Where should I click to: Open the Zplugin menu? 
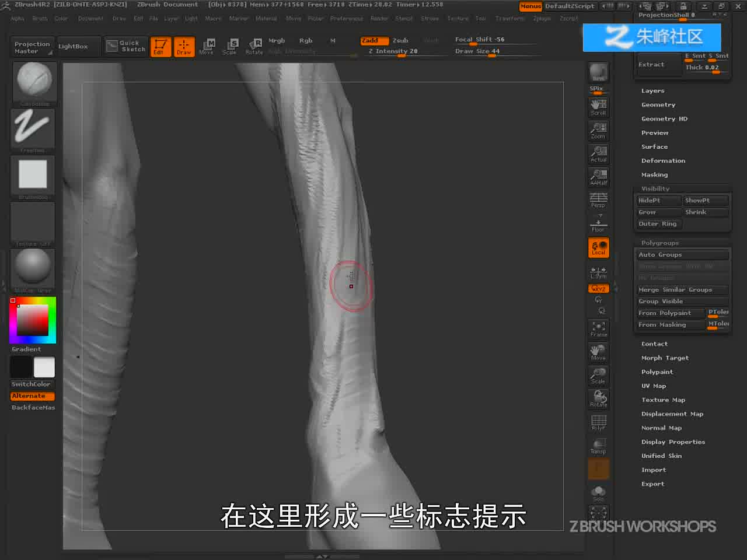542,19
